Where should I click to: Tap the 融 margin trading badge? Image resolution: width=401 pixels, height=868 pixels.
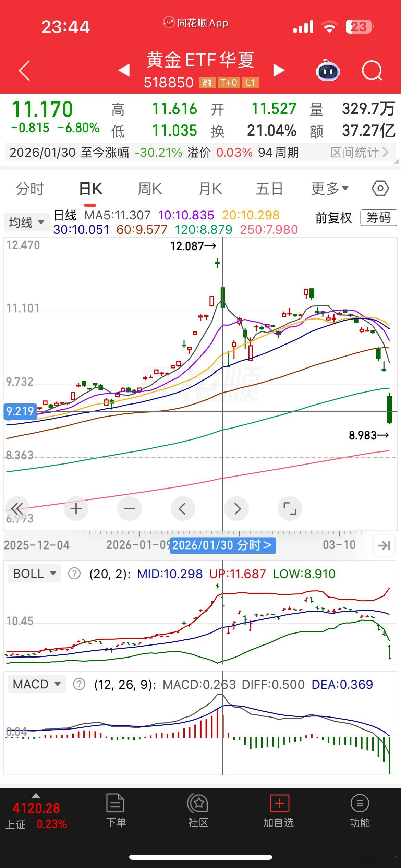pos(207,83)
